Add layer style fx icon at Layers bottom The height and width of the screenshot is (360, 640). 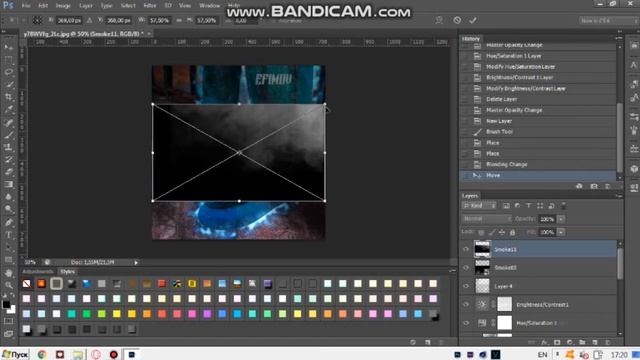tap(544, 342)
